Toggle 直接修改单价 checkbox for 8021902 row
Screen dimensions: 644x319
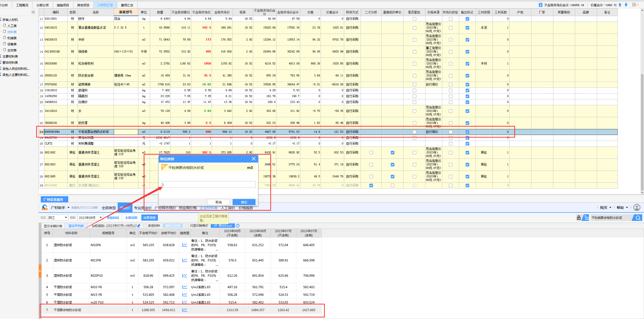pos(393,153)
